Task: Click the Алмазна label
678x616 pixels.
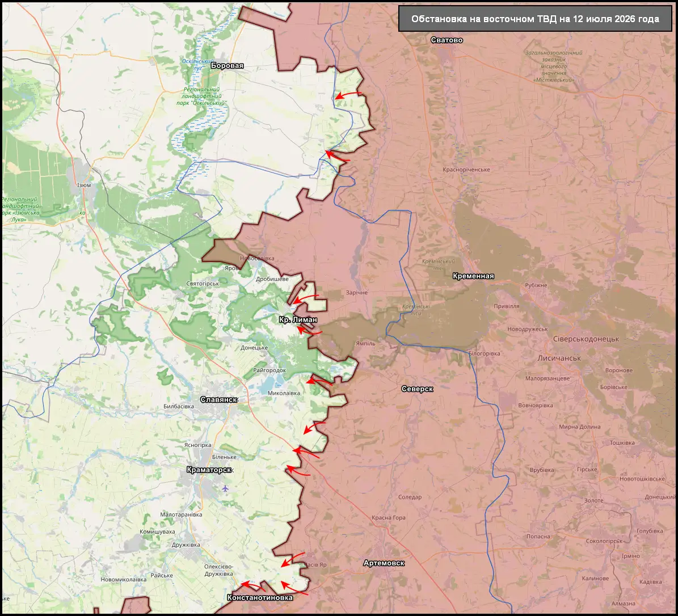Action: coord(624,604)
